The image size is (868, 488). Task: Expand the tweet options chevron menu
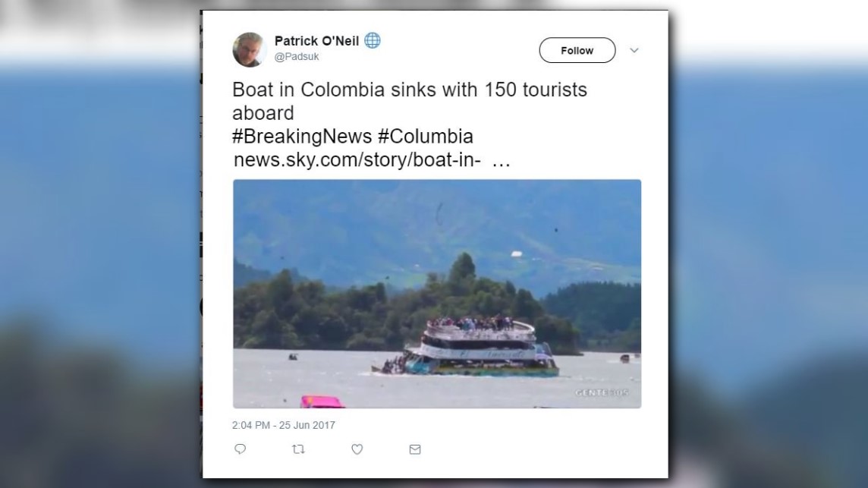(634, 50)
